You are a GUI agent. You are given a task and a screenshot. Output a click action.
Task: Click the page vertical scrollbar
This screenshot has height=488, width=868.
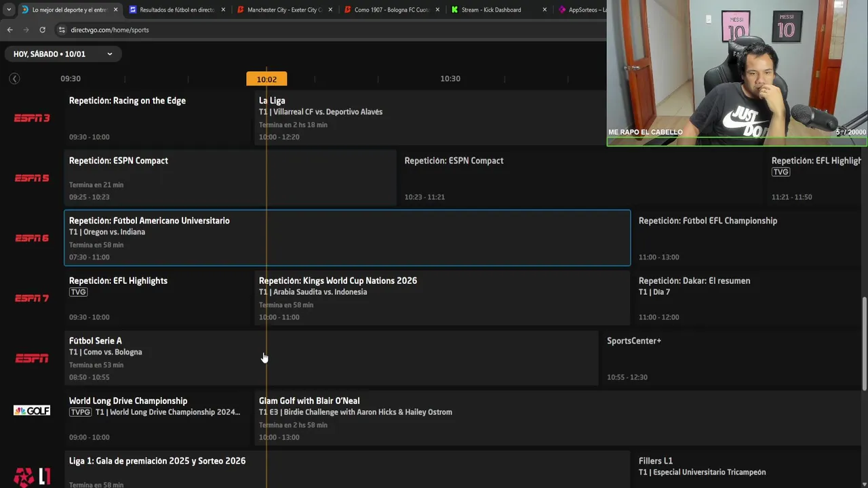click(865, 344)
